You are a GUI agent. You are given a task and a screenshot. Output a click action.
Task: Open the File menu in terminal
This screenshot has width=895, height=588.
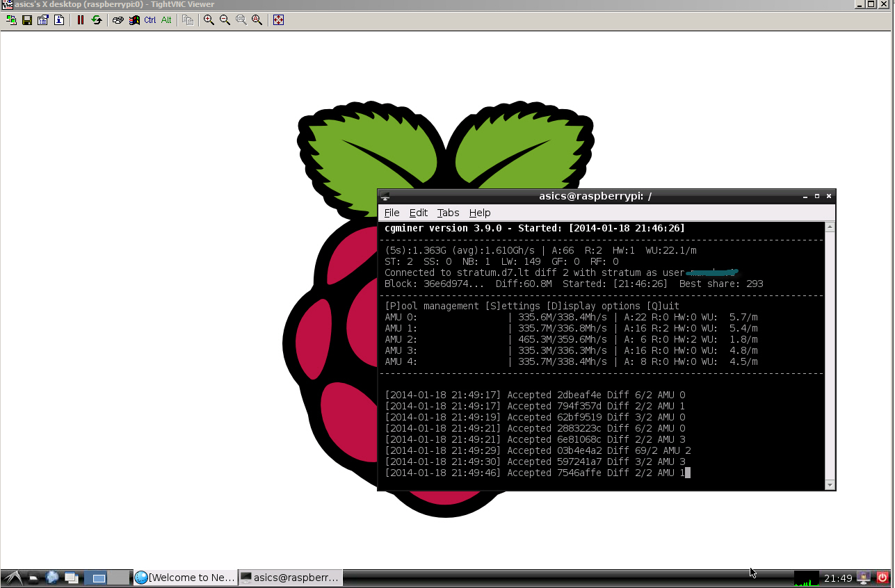pyautogui.click(x=392, y=213)
